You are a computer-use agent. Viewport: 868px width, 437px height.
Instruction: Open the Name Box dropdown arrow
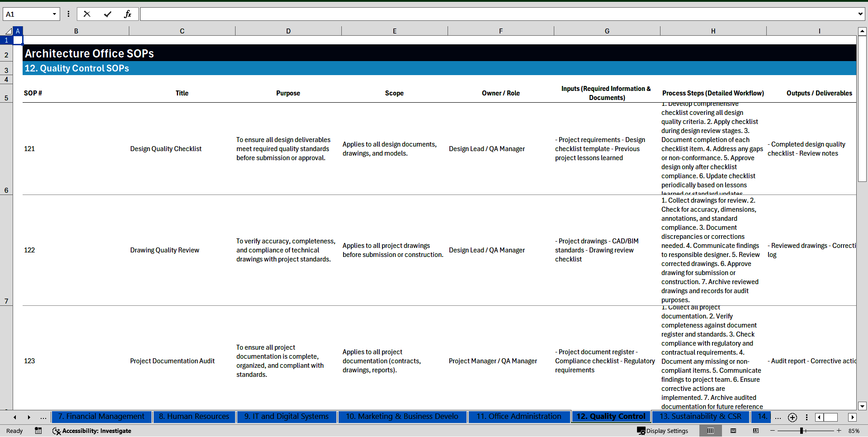(x=54, y=14)
